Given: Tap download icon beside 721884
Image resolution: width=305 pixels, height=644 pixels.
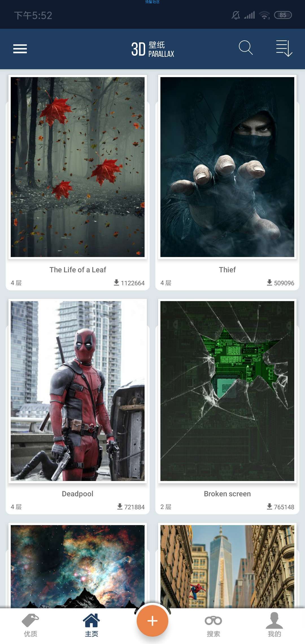Looking at the screenshot, I should click(120, 506).
